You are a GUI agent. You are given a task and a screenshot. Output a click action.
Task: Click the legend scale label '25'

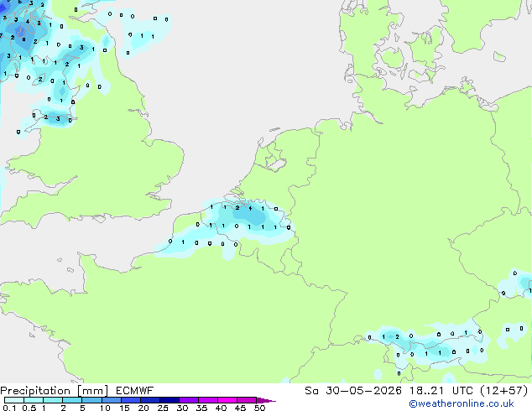[163, 408]
